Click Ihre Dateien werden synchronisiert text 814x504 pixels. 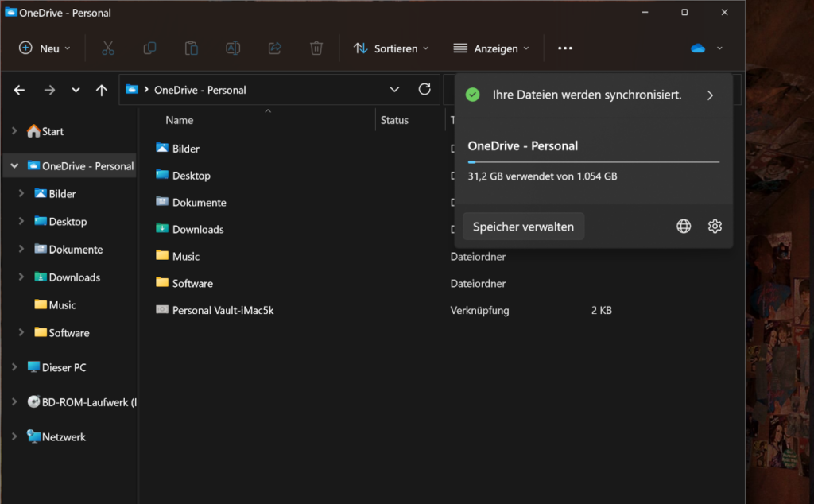click(587, 95)
